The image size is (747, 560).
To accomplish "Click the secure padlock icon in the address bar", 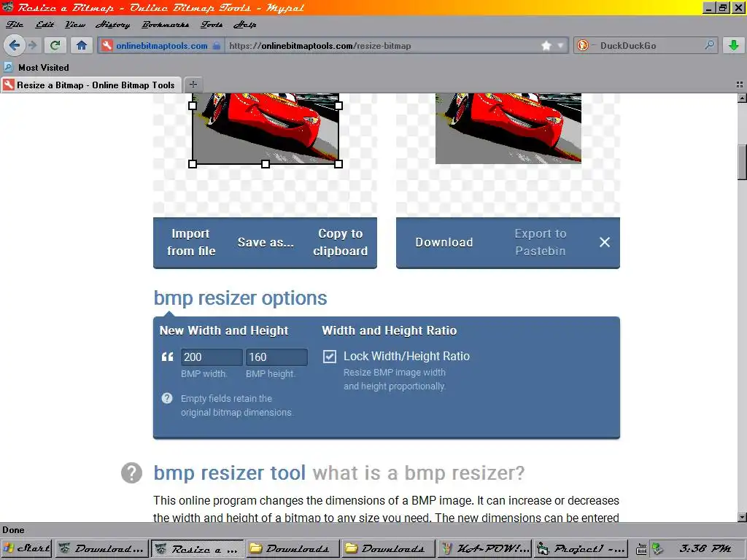I will point(217,46).
